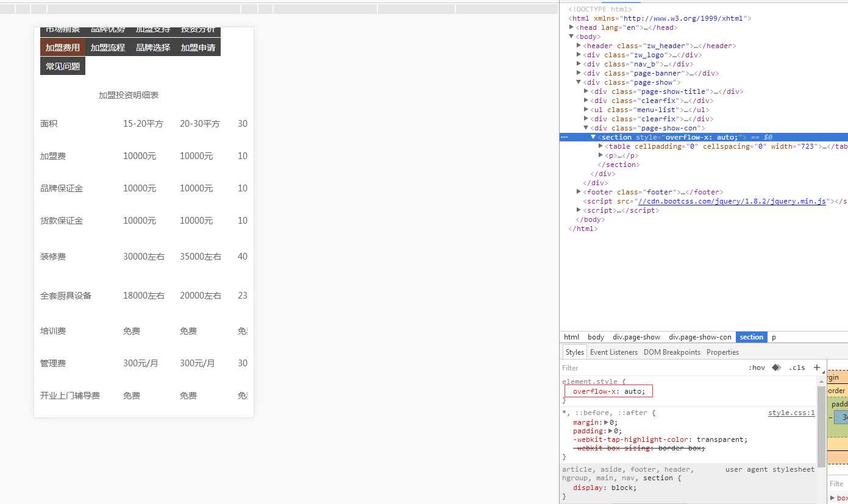Expand the div class nav_b node
This screenshot has width=848, height=504.
coord(579,64)
